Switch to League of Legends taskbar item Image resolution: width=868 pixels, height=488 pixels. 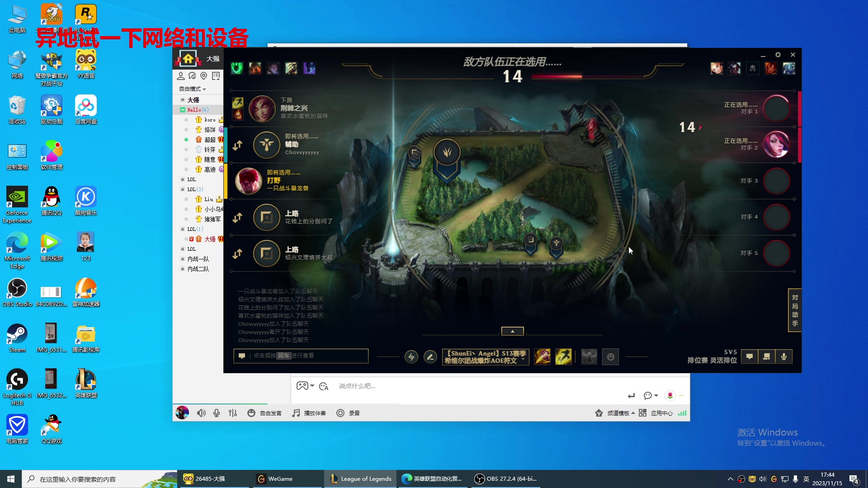[x=360, y=479]
